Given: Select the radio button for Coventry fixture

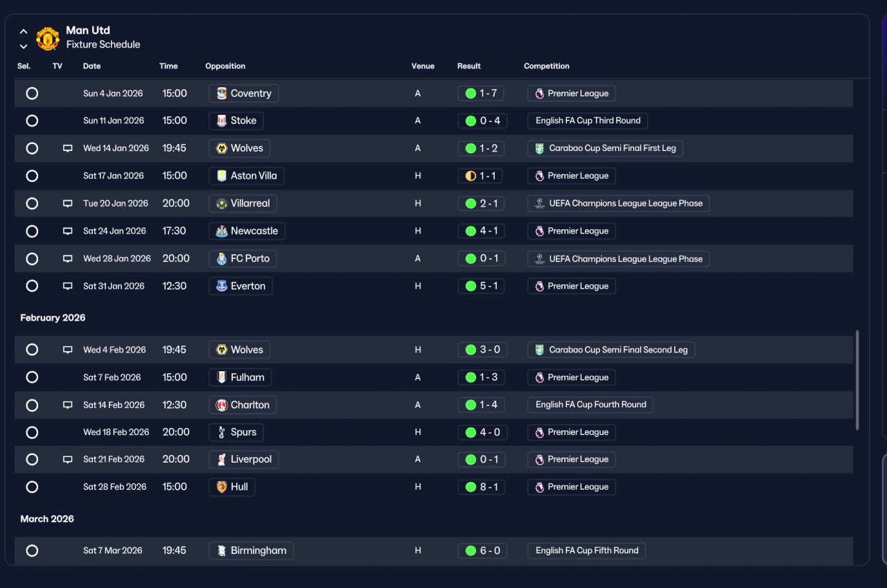Looking at the screenshot, I should 32,93.
